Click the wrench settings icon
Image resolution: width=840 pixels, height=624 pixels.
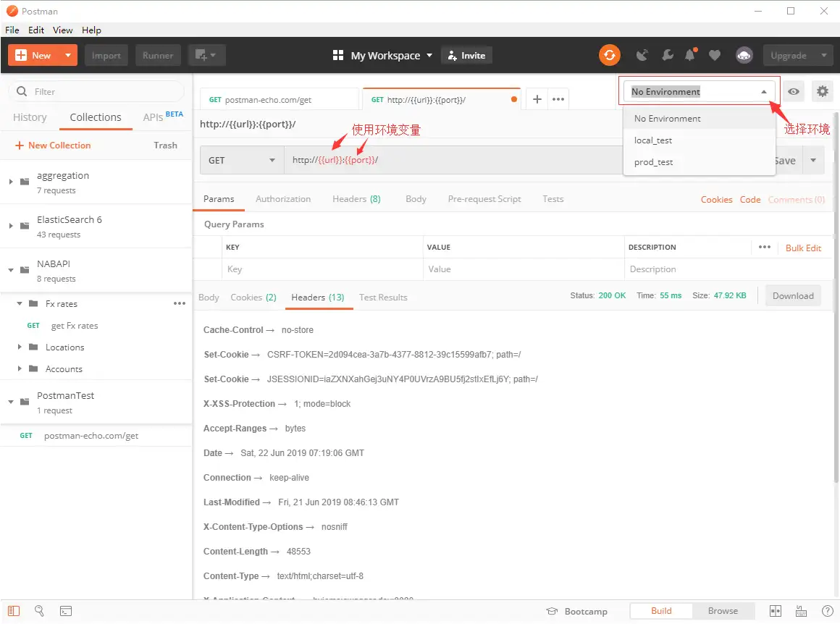click(667, 55)
